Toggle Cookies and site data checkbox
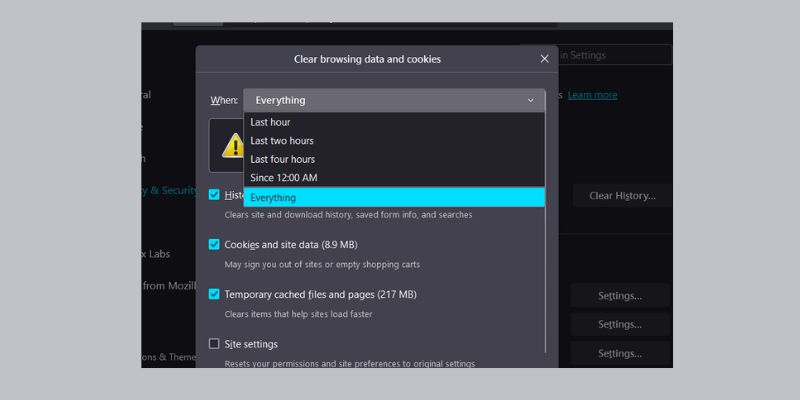 [x=214, y=244]
